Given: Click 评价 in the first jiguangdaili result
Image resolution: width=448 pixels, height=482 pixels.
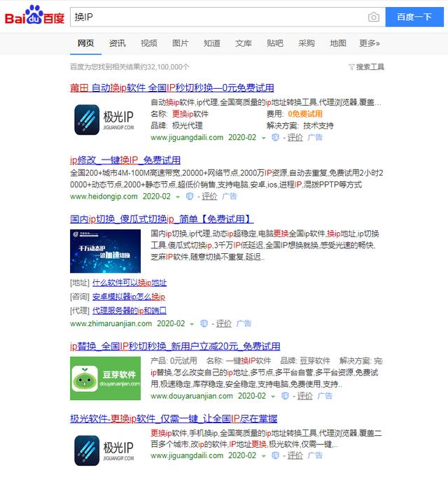Looking at the screenshot, I should [x=295, y=137].
